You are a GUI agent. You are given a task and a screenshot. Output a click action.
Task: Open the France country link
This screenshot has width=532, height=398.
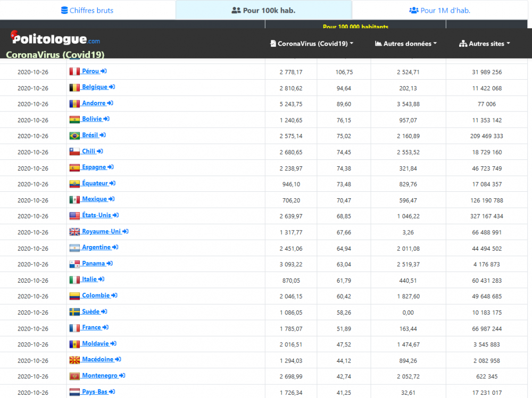(x=91, y=328)
